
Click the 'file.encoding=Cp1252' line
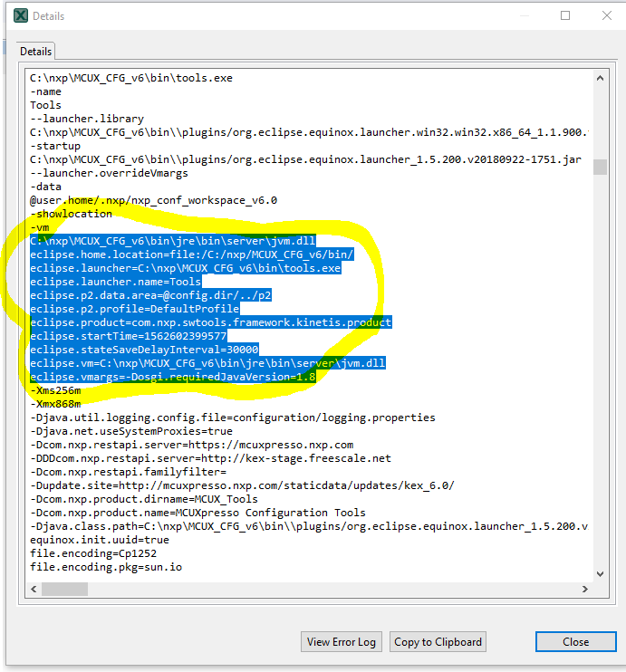tap(93, 553)
